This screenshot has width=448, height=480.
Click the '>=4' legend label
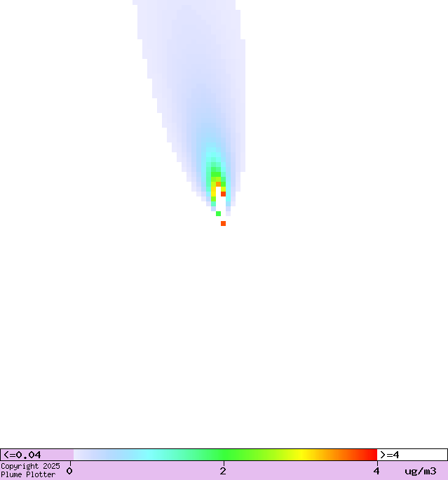[x=390, y=455]
